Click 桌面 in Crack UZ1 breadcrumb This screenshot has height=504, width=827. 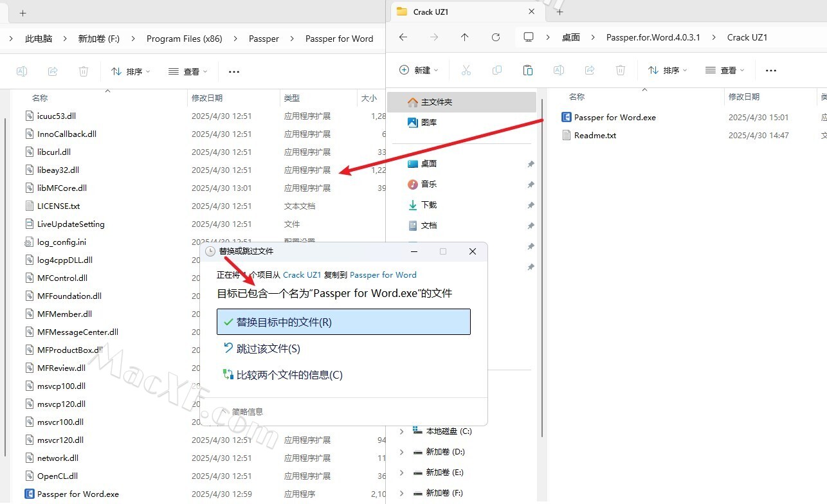571,37
